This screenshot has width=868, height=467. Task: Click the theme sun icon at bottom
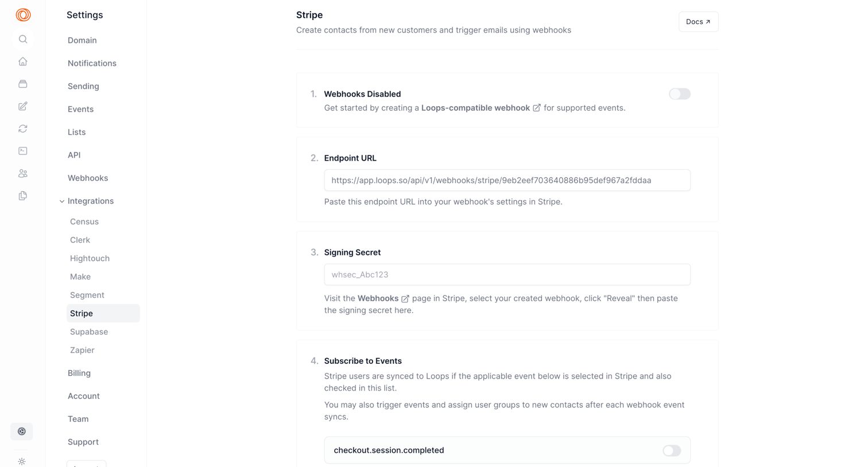pyautogui.click(x=22, y=461)
